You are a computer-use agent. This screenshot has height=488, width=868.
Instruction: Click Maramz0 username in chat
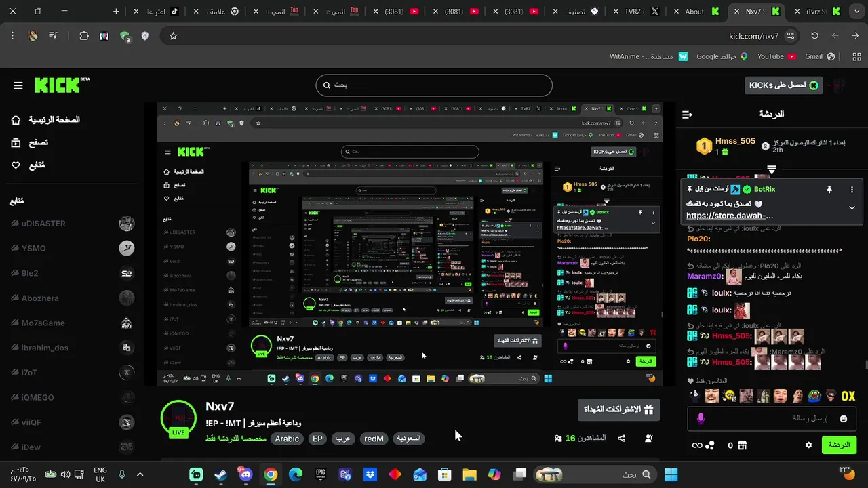pyautogui.click(x=705, y=277)
